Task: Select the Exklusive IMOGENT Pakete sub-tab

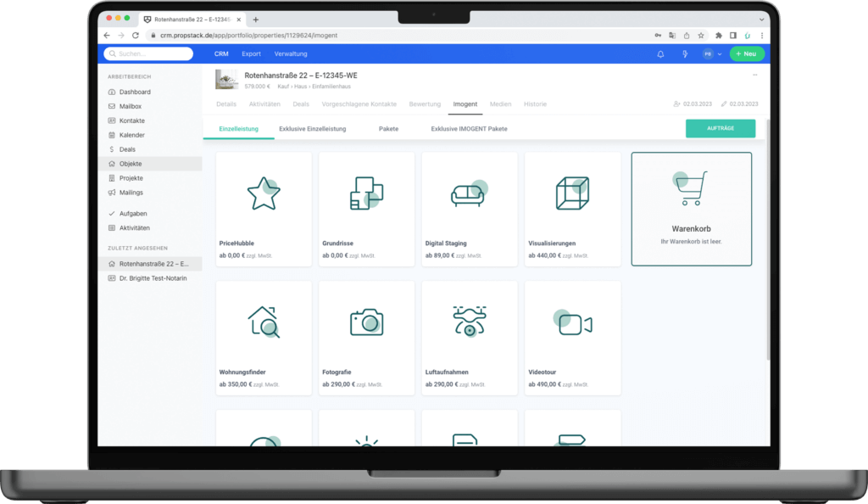Action: point(470,129)
